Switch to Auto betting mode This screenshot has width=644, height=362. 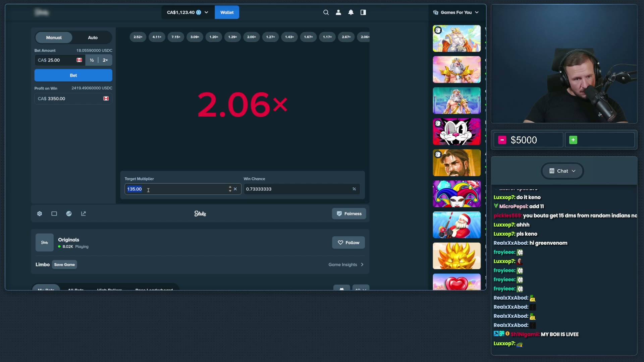(x=93, y=38)
